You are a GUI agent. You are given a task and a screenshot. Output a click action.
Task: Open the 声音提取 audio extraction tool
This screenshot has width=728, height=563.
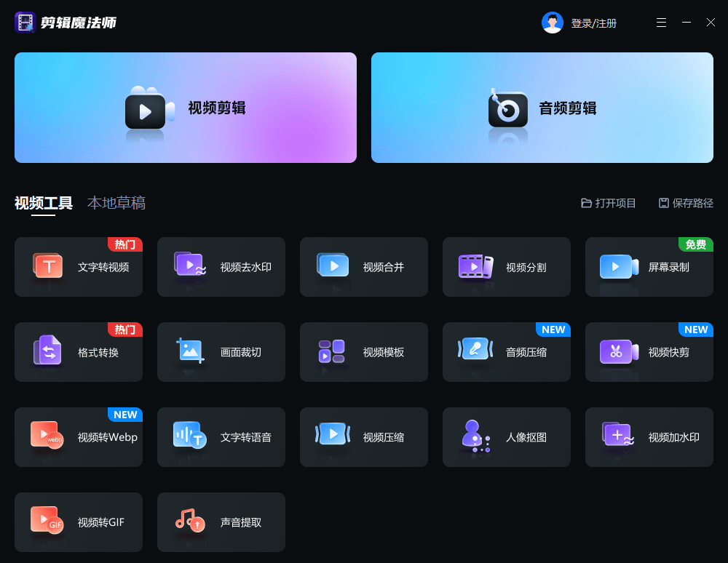coord(221,522)
